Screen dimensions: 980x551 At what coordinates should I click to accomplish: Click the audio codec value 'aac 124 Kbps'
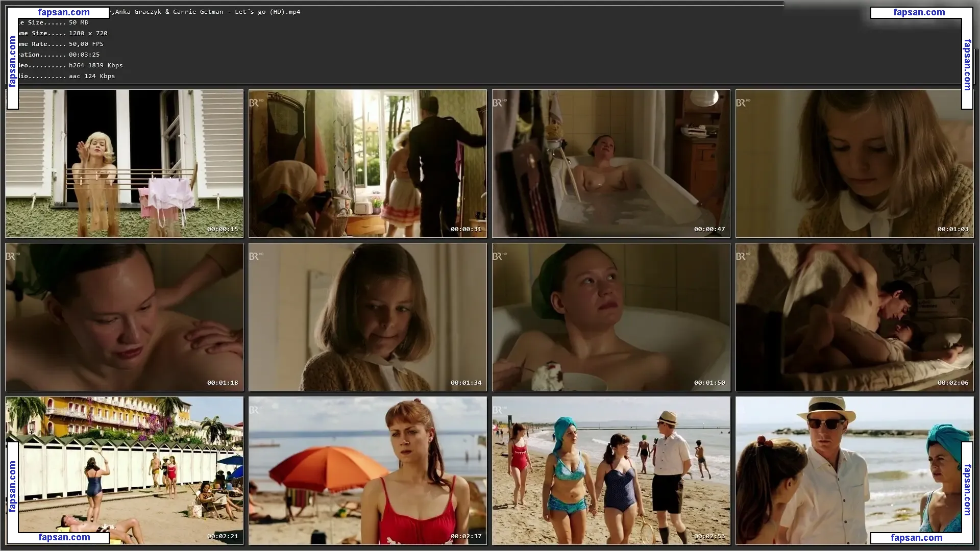(92, 76)
